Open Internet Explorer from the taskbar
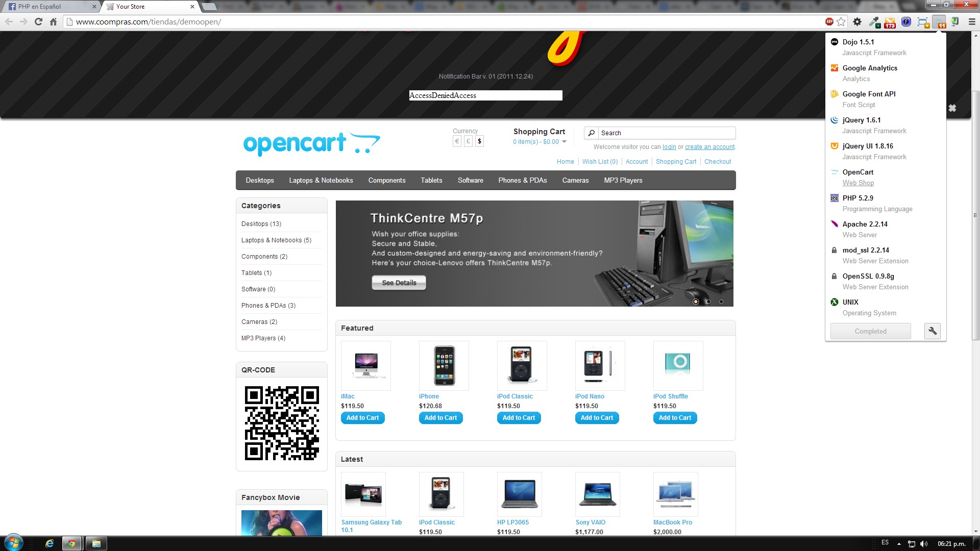Viewport: 980px width, 551px height. 50,543
